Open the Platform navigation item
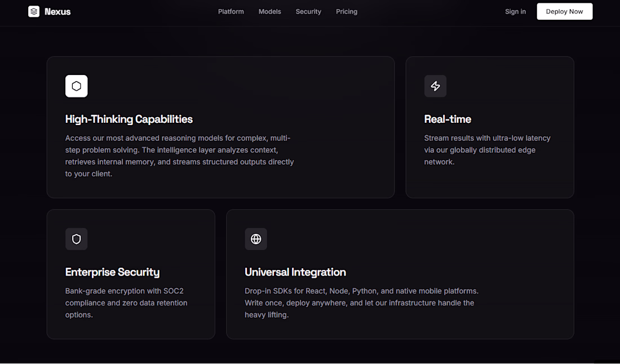 point(231,12)
